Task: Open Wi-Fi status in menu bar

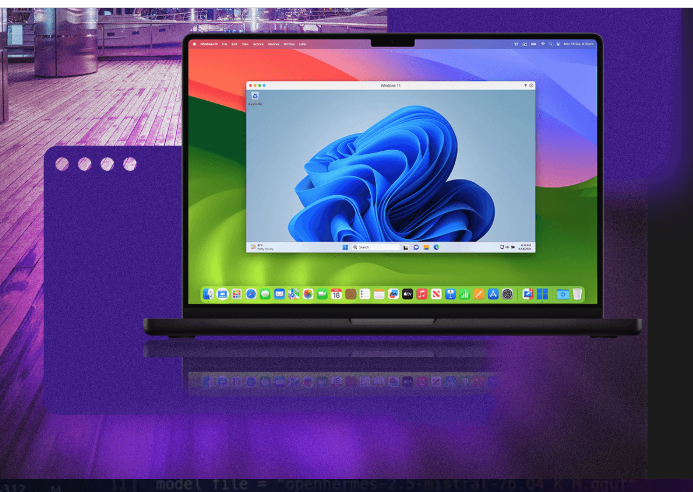Action: [543, 44]
